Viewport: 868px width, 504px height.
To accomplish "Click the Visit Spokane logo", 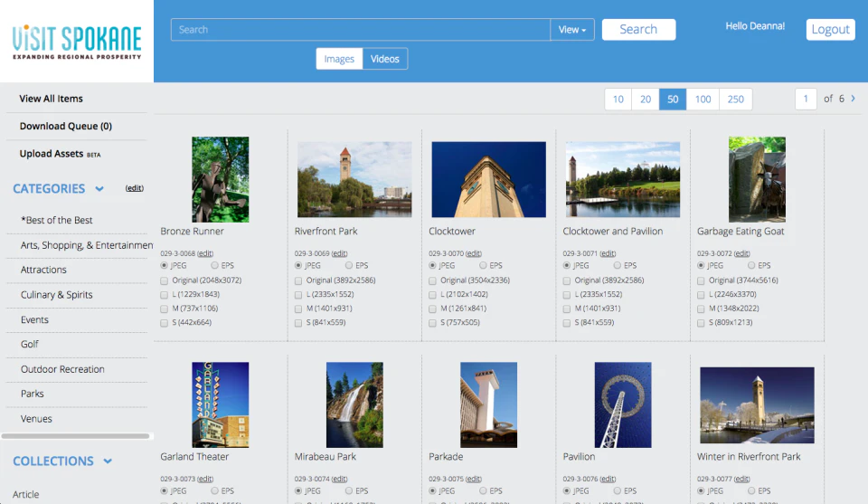I will pyautogui.click(x=77, y=42).
